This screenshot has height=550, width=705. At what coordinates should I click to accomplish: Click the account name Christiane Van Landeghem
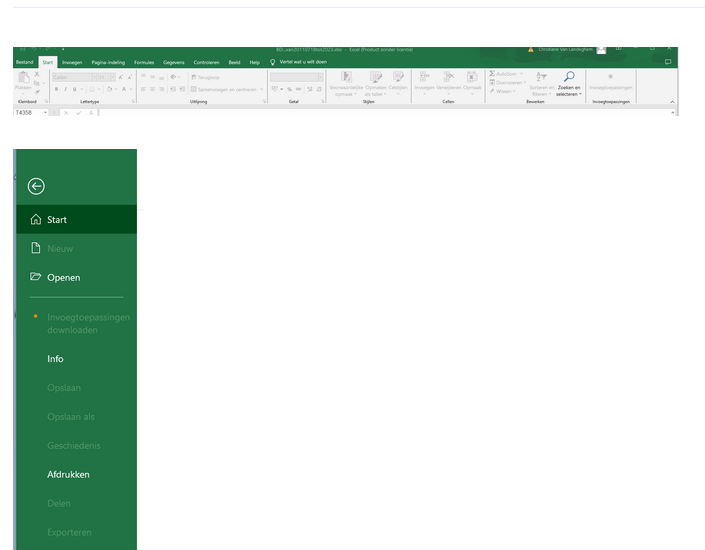(563, 49)
